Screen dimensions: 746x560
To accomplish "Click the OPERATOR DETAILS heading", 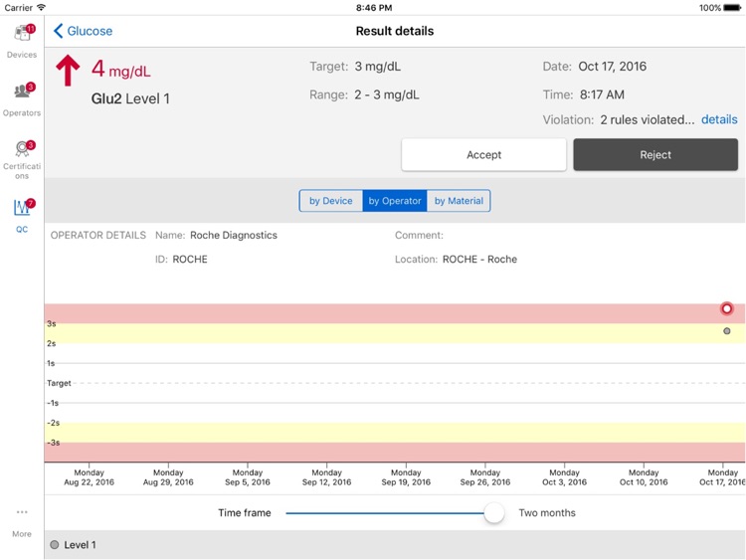I will 98,235.
